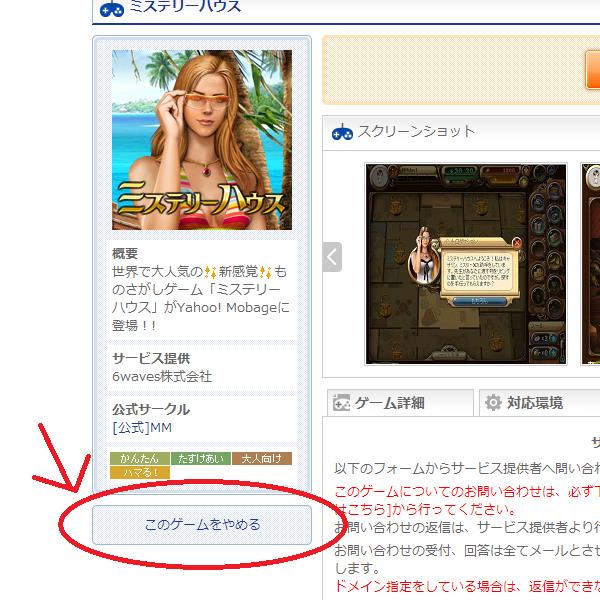Click the スクリーンショット section heading
Screen dimensions: 600x600
416,132
